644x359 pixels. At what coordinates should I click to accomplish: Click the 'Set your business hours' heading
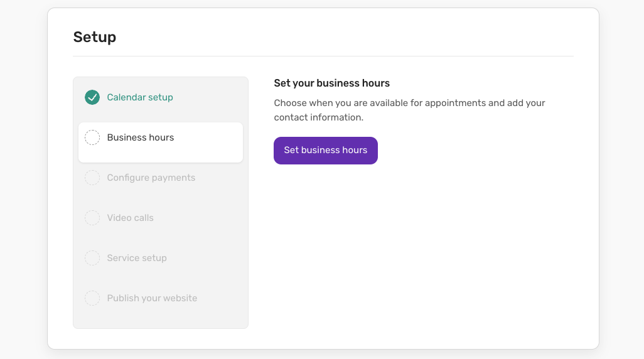tap(332, 83)
